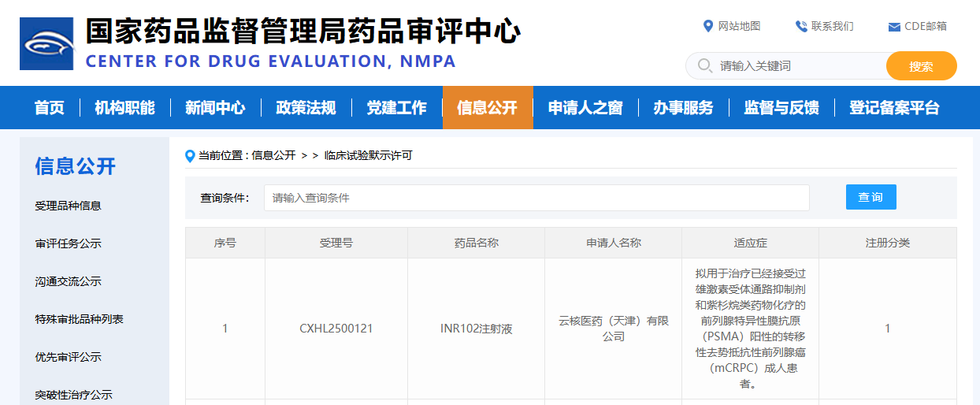
Task: Click the magnifier icon in search box
Action: 704,66
